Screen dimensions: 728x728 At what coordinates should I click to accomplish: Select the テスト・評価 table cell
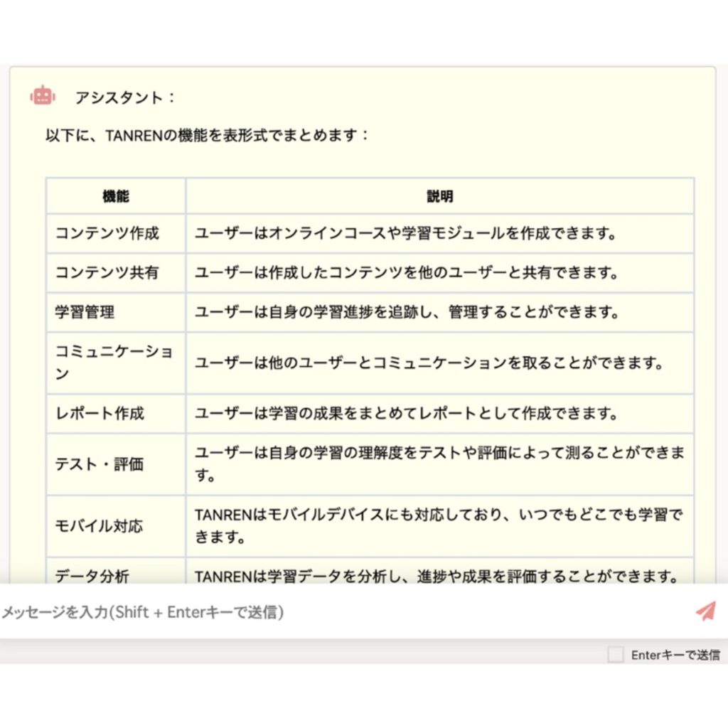click(x=100, y=464)
